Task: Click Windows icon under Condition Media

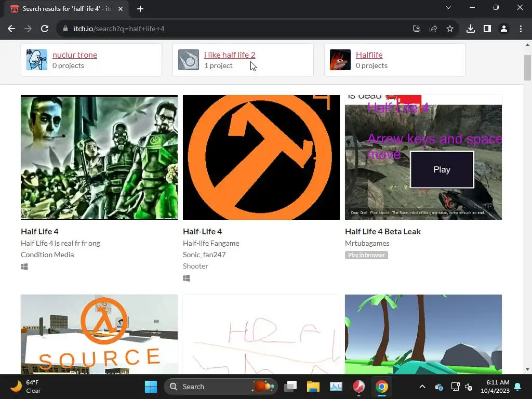Action: (24, 267)
